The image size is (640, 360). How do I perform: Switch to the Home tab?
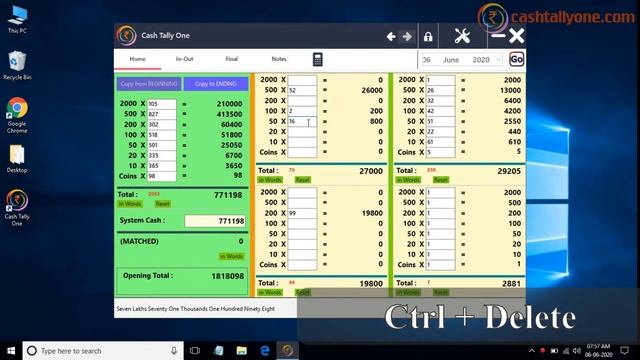point(138,59)
